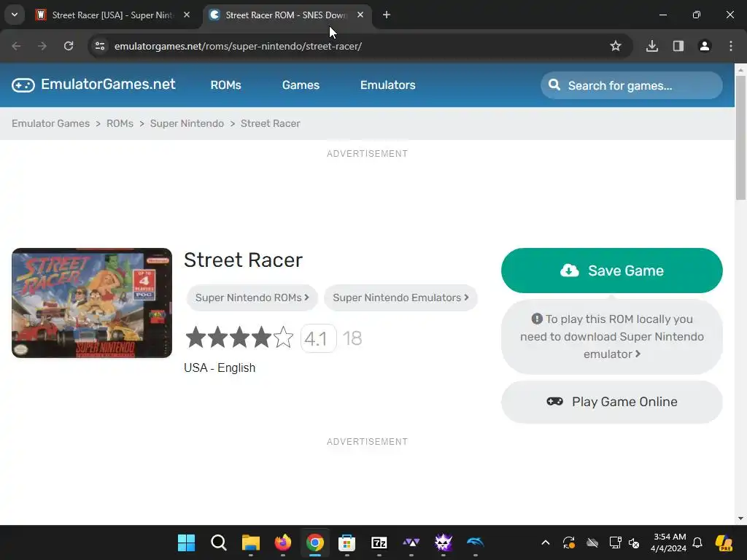The height and width of the screenshot is (560, 747).
Task: Open the download Super Nintendo emulator notice
Action: [x=612, y=337]
